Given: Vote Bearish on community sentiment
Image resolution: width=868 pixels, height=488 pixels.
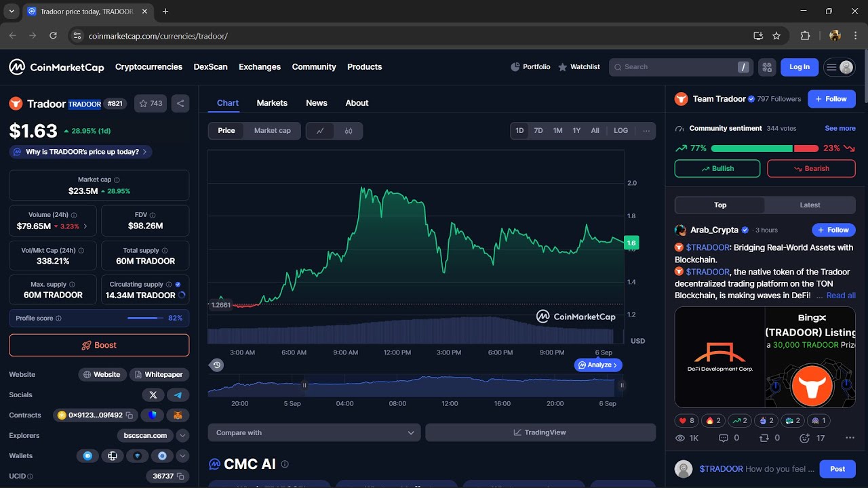Looking at the screenshot, I should pos(811,169).
